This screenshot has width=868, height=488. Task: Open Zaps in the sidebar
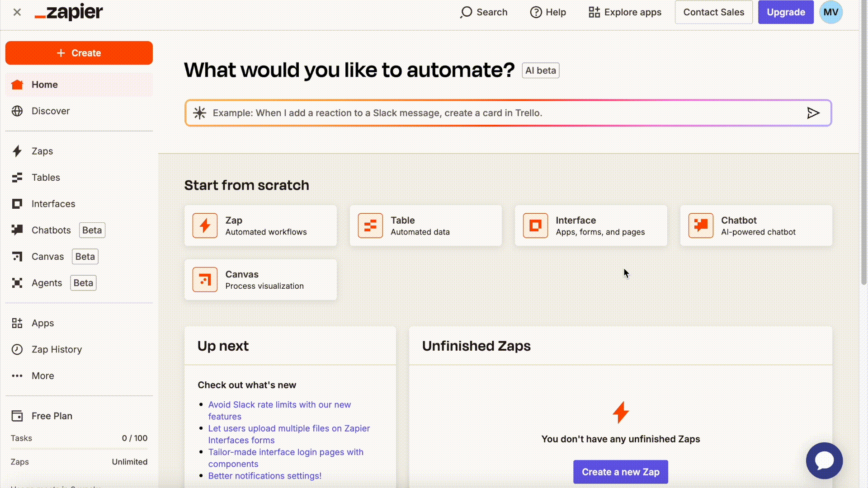coord(79,151)
